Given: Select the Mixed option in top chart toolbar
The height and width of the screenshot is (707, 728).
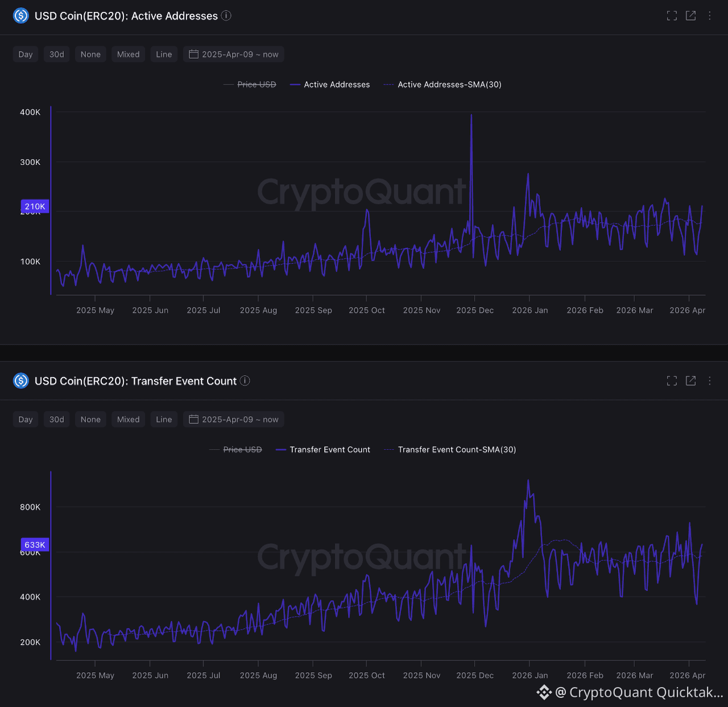Looking at the screenshot, I should (128, 55).
